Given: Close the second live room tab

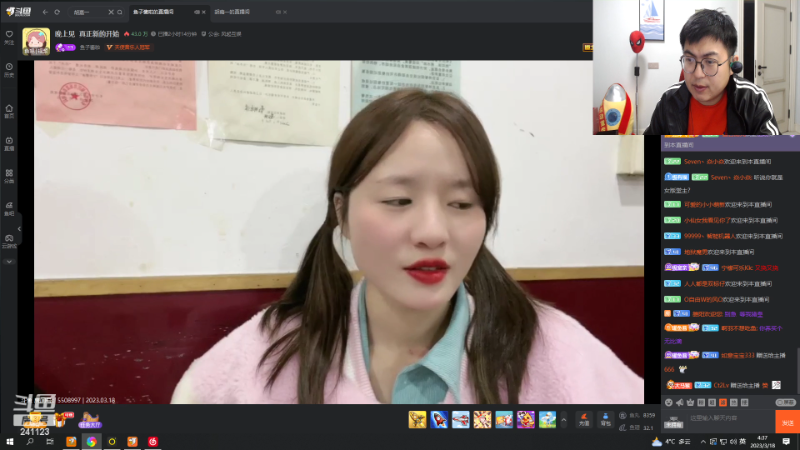Looking at the screenshot, I should pos(285,12).
